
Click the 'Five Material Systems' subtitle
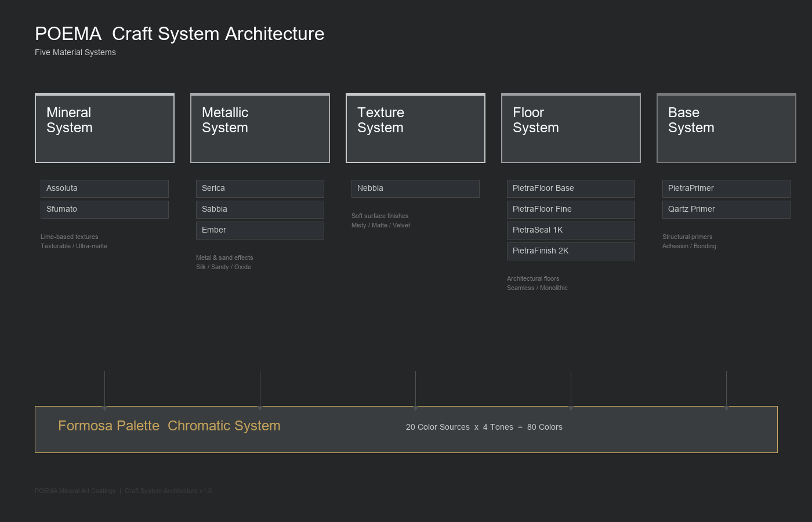pyautogui.click(x=75, y=52)
